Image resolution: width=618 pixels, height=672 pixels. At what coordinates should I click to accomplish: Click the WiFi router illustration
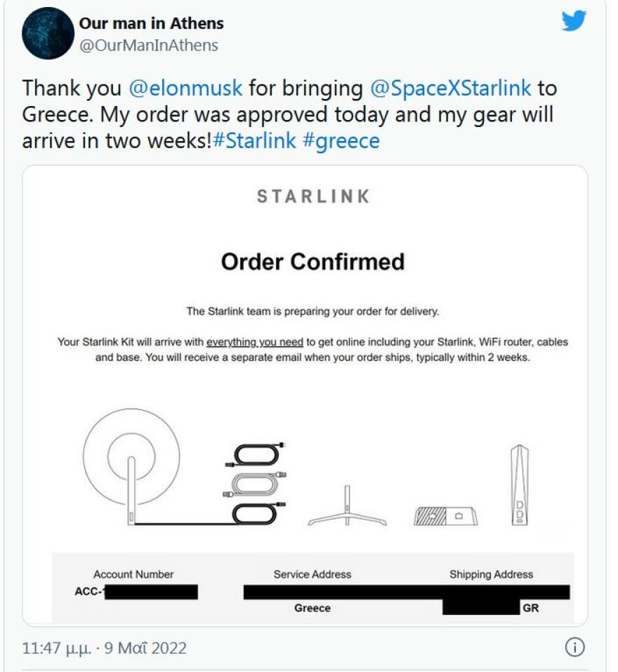[520, 485]
